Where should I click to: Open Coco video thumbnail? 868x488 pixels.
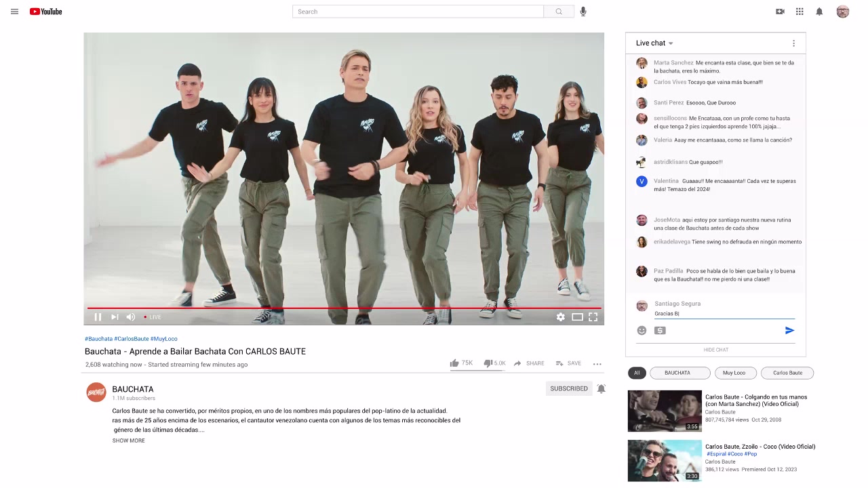pos(665,461)
